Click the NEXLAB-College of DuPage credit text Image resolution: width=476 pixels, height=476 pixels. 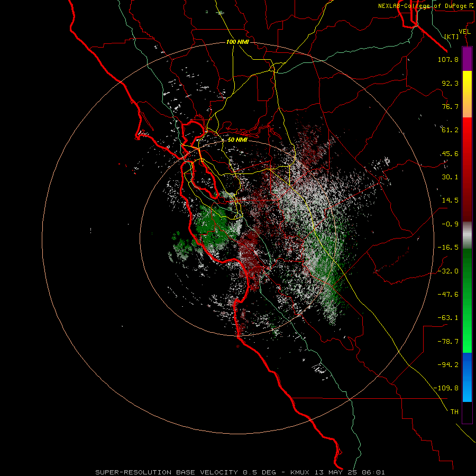(425, 6)
